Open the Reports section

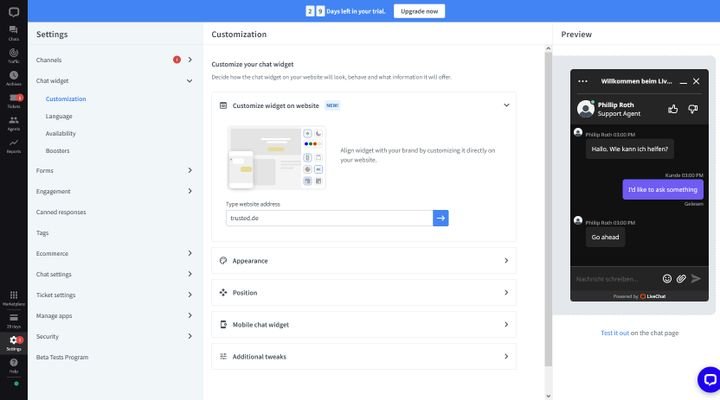pos(14,146)
